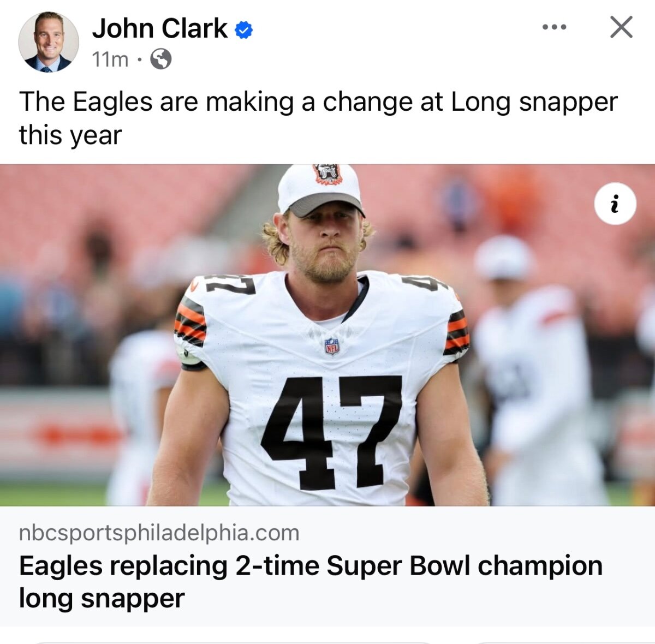Image resolution: width=655 pixels, height=644 pixels.
Task: Hide this post with the X icon
Action: 621,27
